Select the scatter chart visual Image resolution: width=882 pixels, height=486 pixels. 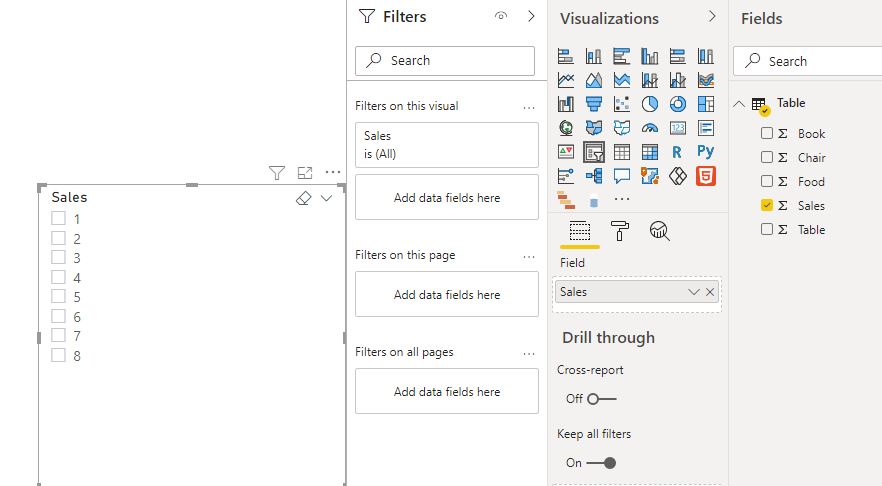[622, 104]
